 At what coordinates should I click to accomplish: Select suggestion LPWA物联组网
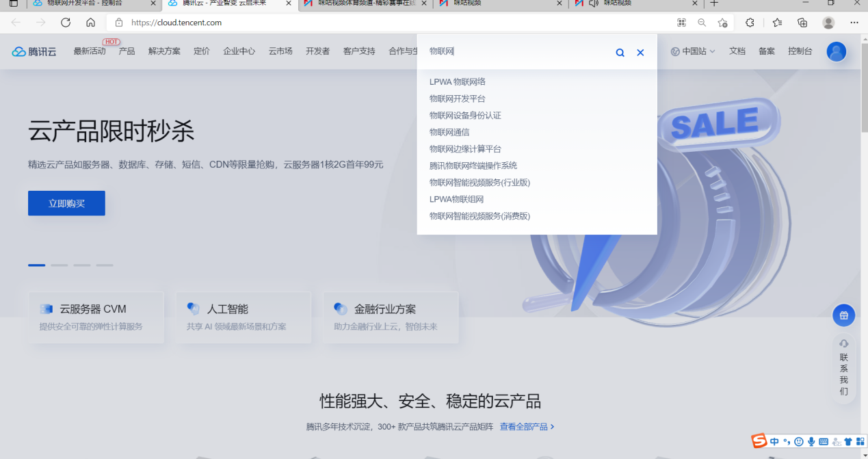tap(456, 199)
